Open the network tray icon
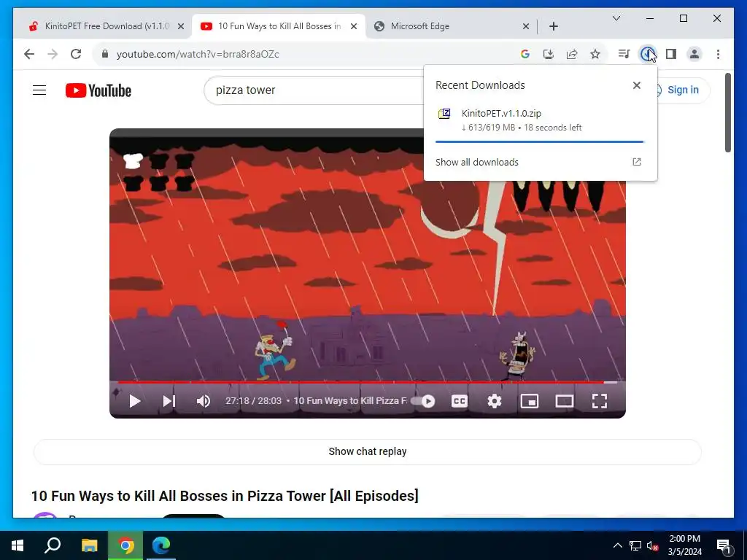Image resolution: width=747 pixels, height=560 pixels. pos(635,545)
